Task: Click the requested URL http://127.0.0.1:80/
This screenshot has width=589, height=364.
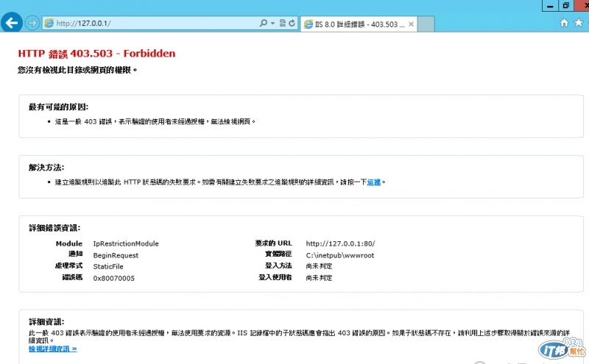Action: 340,243
